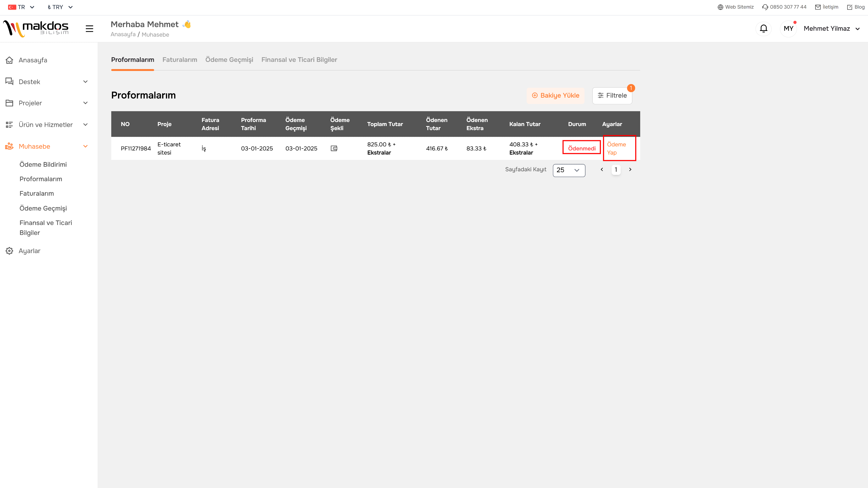Click the Ödeme Yap link
The image size is (868, 488).
click(x=616, y=148)
